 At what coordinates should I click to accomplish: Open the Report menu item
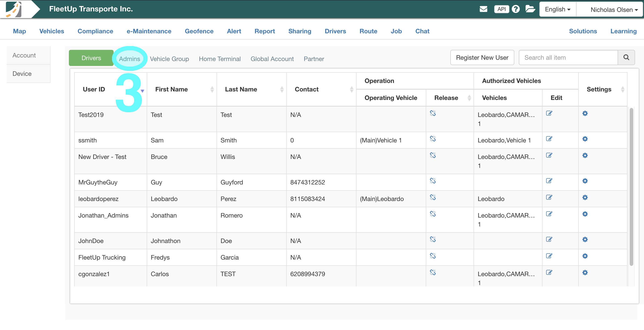[x=265, y=31]
